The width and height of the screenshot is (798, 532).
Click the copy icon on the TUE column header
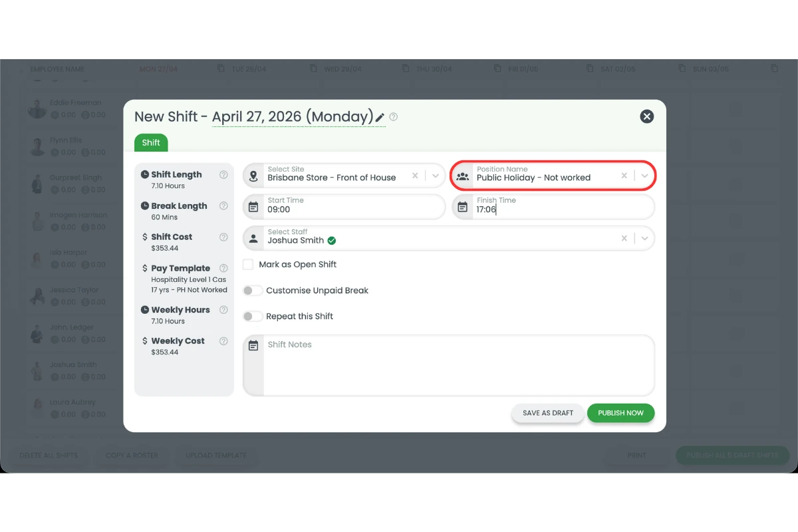coord(314,68)
